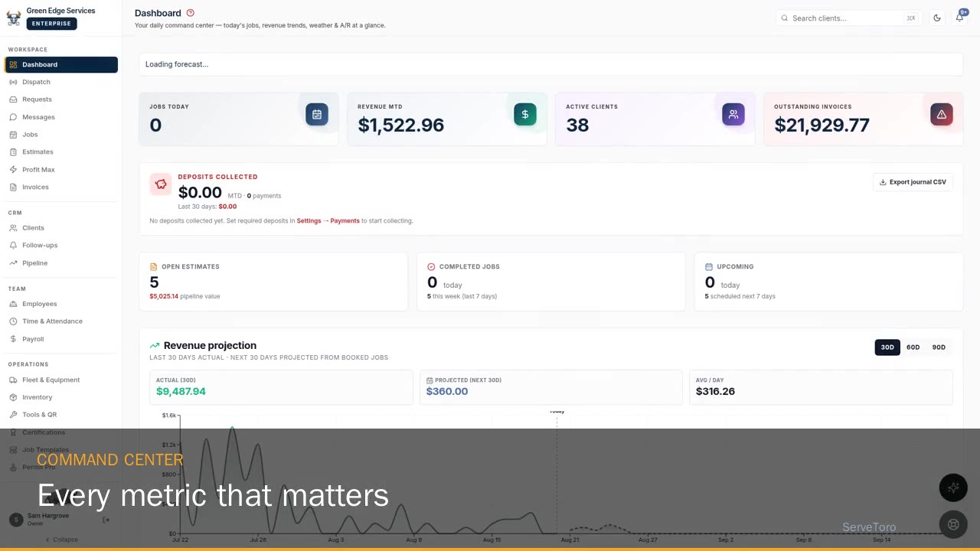Click the Clients people icon in the sidebar
The height and width of the screenshot is (551, 980).
pos(14,228)
